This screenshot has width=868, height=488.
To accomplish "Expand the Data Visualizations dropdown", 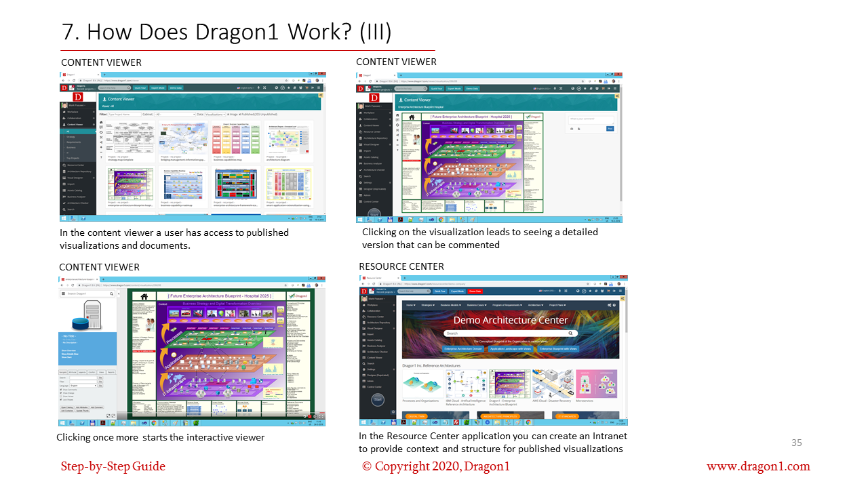I will (215, 115).
